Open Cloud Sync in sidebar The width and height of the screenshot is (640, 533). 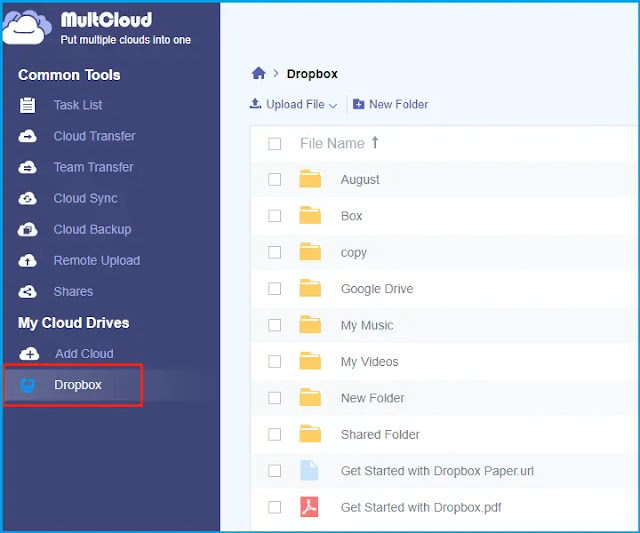[85, 198]
